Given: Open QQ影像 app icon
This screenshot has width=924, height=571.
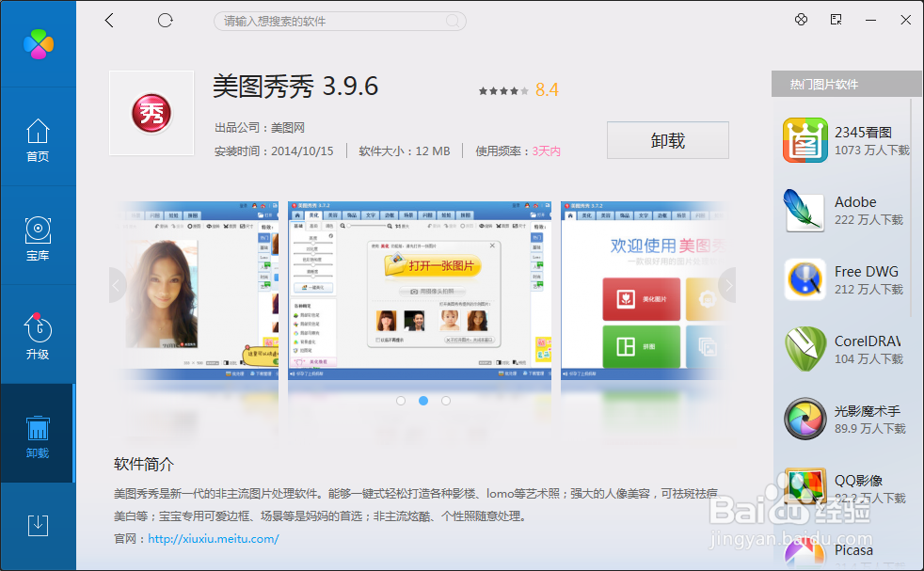Looking at the screenshot, I should [805, 488].
